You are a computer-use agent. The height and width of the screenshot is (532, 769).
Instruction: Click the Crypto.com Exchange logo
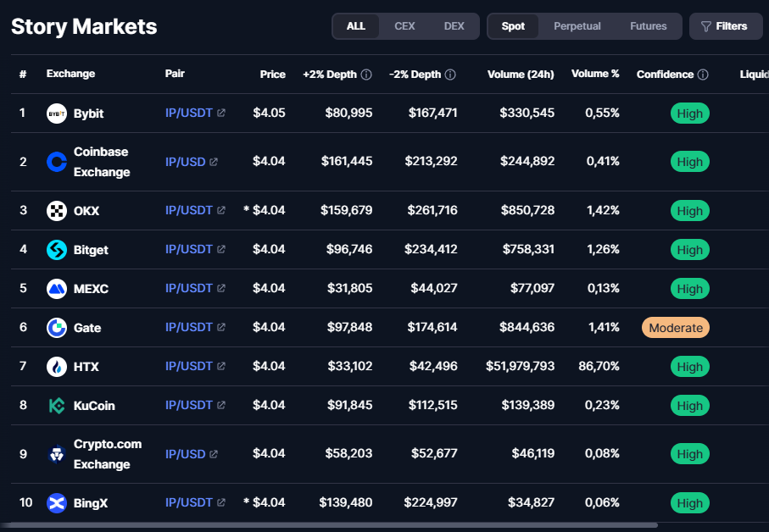57,454
